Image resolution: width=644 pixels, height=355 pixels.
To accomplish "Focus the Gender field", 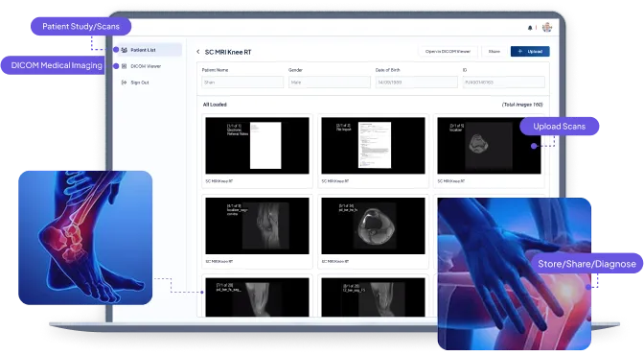I will [x=330, y=83].
